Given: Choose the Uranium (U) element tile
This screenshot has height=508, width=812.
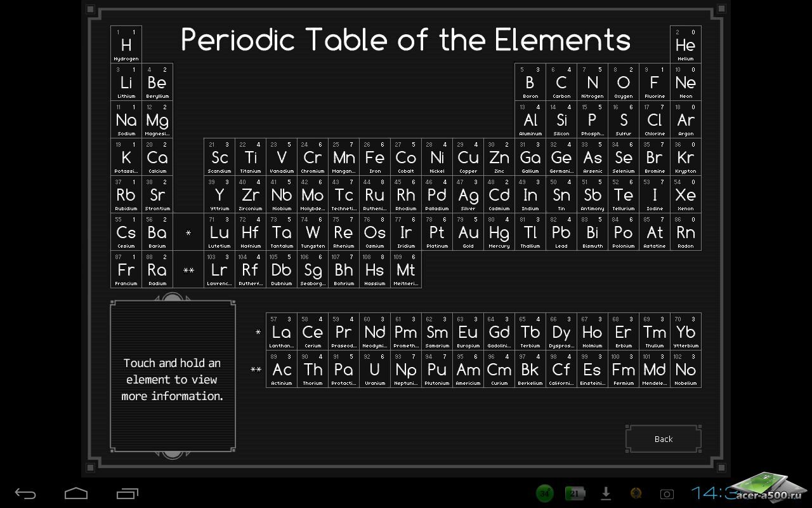Looking at the screenshot, I should pyautogui.click(x=375, y=369).
